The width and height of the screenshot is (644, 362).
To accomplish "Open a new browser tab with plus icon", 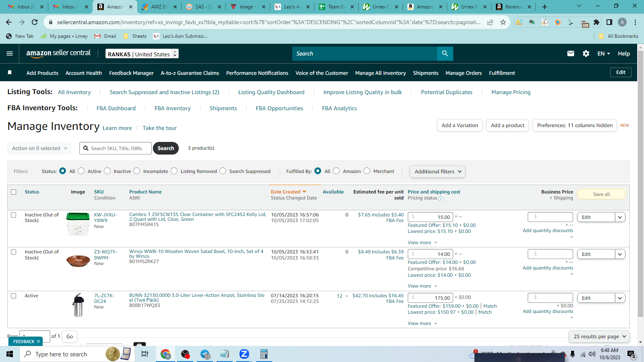I will click(x=545, y=6).
